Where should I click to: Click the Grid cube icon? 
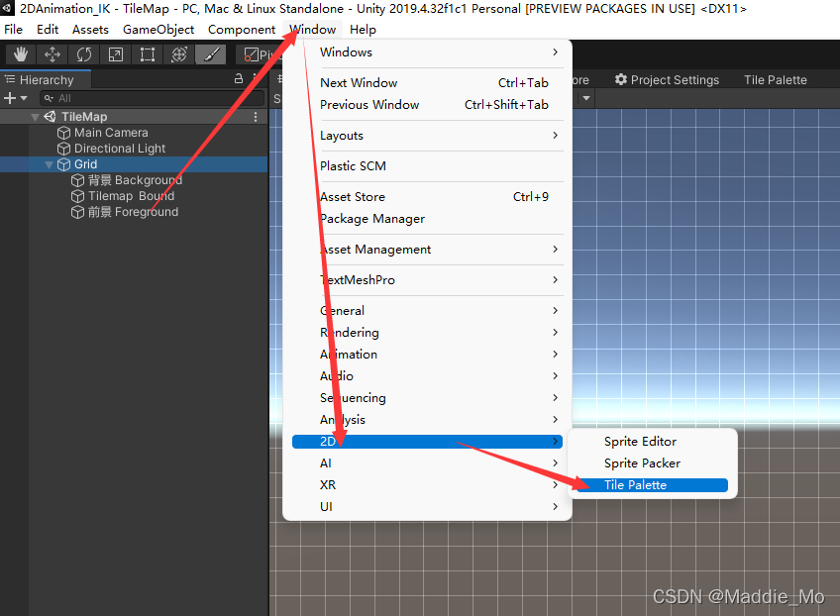(x=64, y=164)
